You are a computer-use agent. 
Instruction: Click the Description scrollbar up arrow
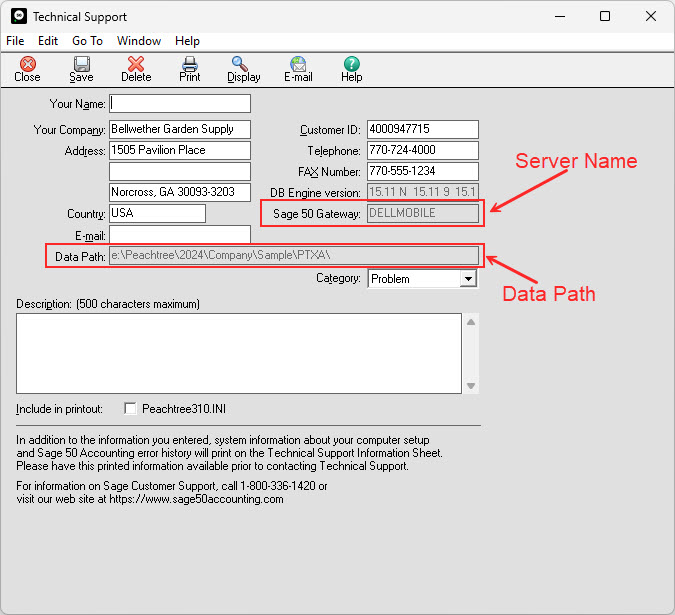pos(468,321)
